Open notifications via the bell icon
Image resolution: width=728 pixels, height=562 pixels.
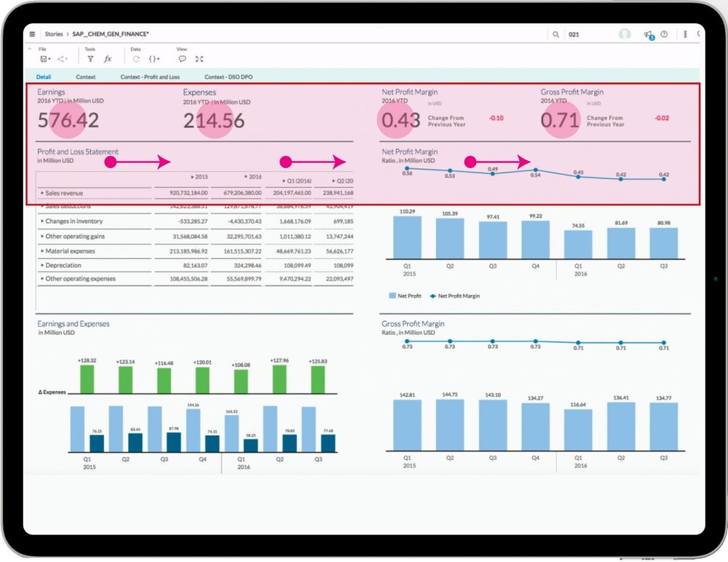[648, 34]
